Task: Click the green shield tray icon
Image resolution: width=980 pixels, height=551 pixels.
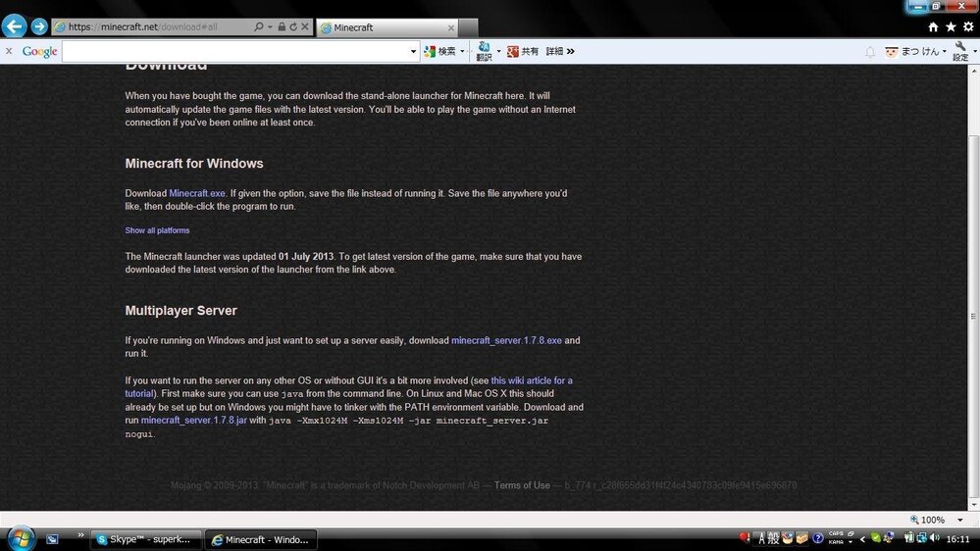Action: pyautogui.click(x=876, y=538)
